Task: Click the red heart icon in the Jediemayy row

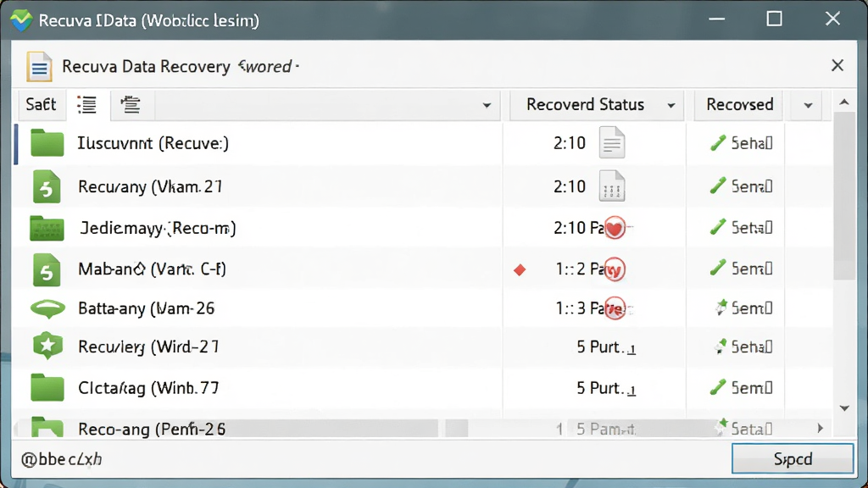Action: coord(615,228)
